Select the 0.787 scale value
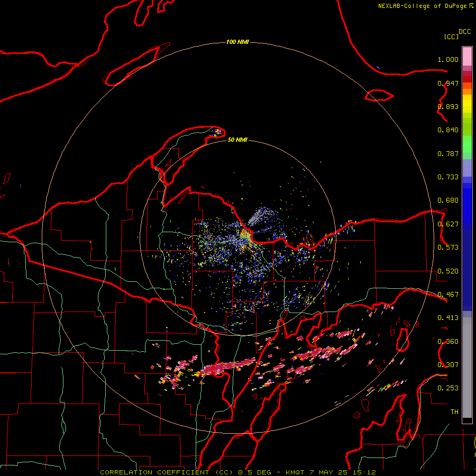This screenshot has width=476, height=476. pos(448,153)
